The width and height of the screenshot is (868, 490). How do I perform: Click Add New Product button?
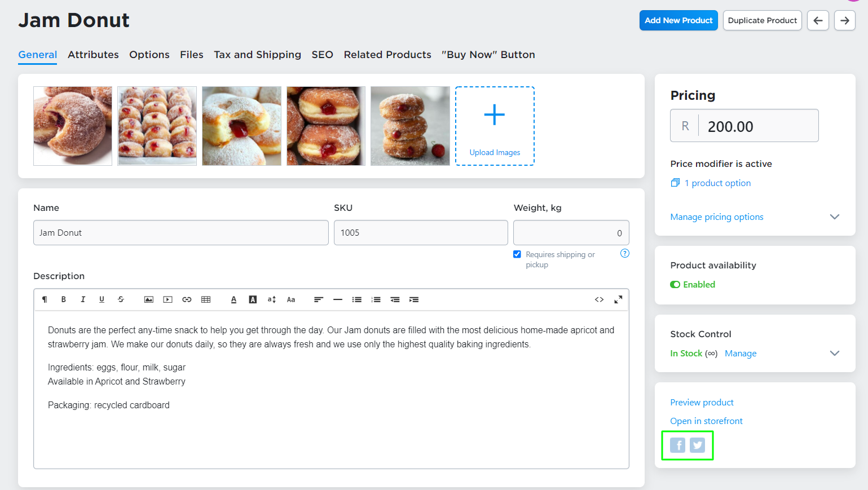click(x=678, y=20)
